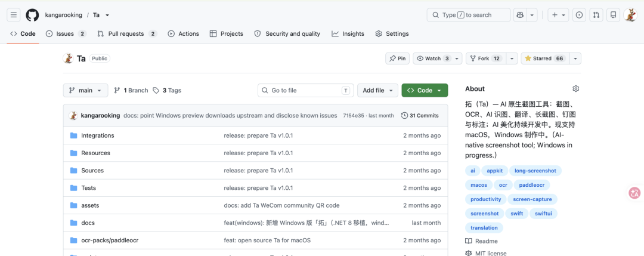The height and width of the screenshot is (256, 644).
Task: Open the productivity topic tag
Action: tap(486, 199)
